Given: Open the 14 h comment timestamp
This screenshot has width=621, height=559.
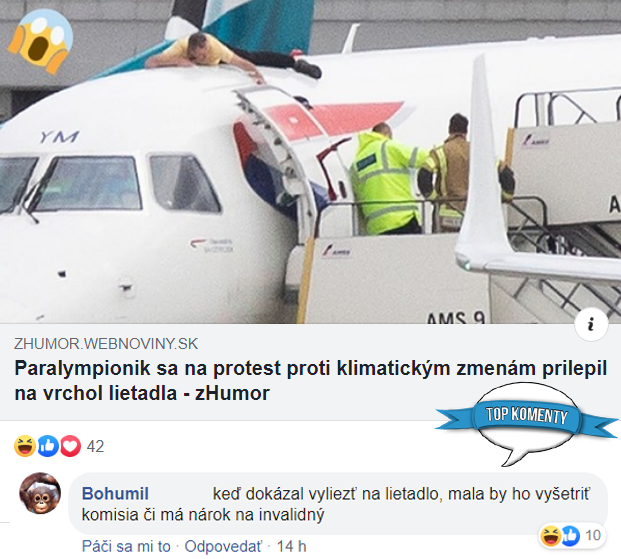Looking at the screenshot, I should [x=291, y=546].
